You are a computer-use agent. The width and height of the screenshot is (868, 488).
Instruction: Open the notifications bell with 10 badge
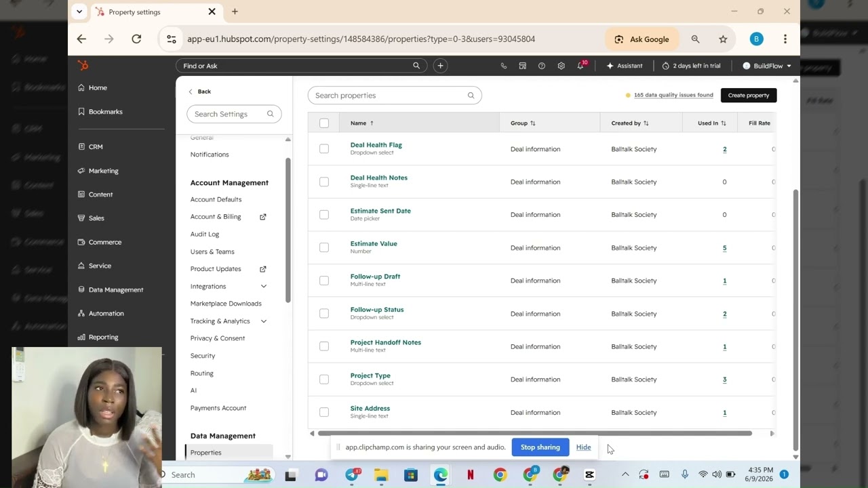coord(581,65)
